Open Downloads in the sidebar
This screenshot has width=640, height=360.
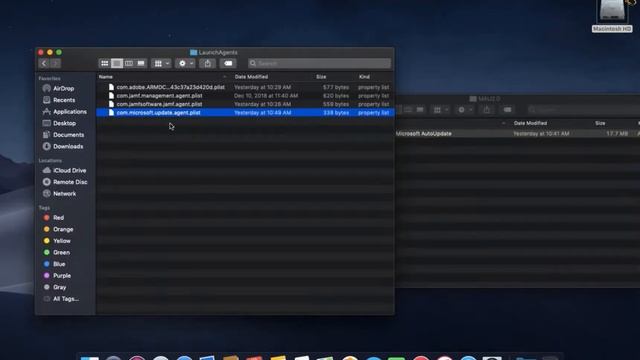68,146
